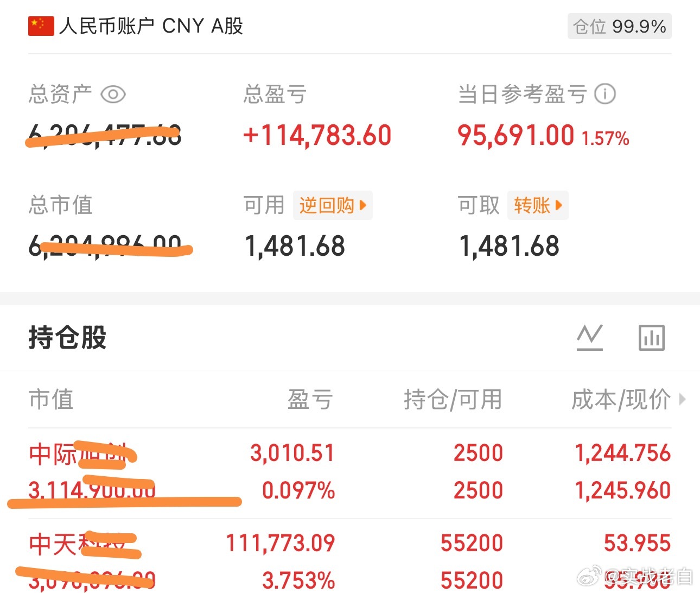Open the bar chart view icon
This screenshot has height=593, width=700.
point(651,337)
